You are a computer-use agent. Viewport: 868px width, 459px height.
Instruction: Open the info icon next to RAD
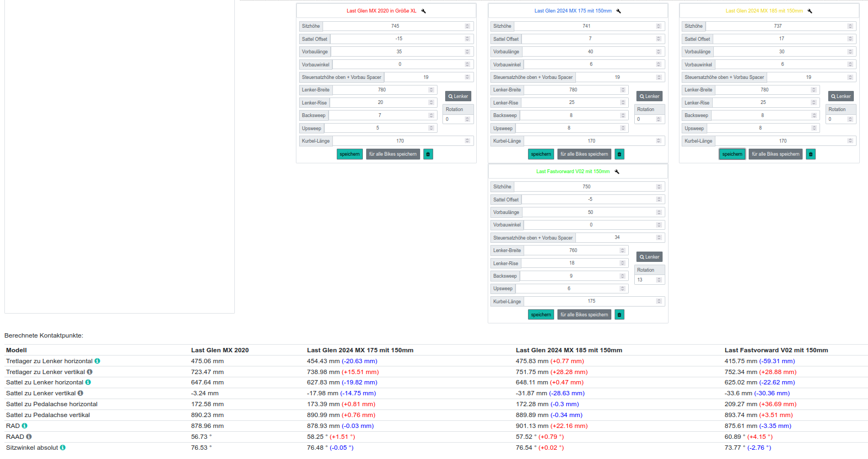25,426
